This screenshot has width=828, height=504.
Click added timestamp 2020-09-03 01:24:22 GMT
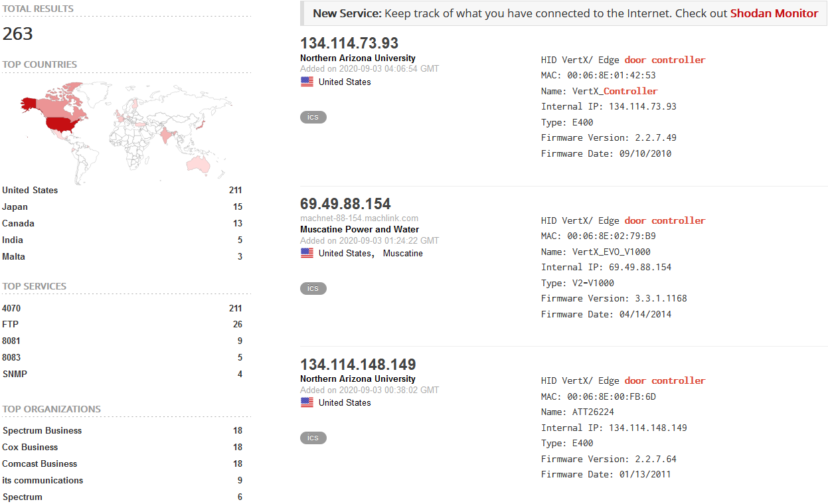tap(369, 240)
